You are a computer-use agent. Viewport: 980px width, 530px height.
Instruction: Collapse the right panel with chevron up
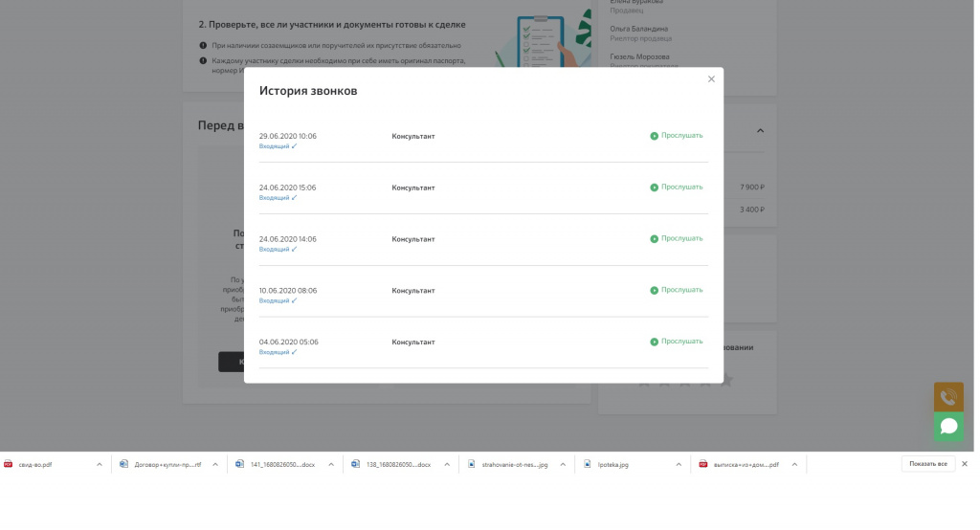click(x=760, y=131)
